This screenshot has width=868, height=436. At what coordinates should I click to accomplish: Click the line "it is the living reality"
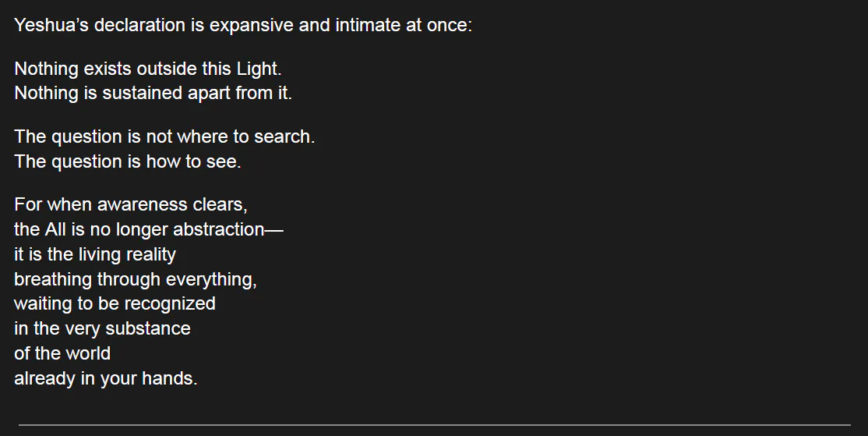[95, 254]
